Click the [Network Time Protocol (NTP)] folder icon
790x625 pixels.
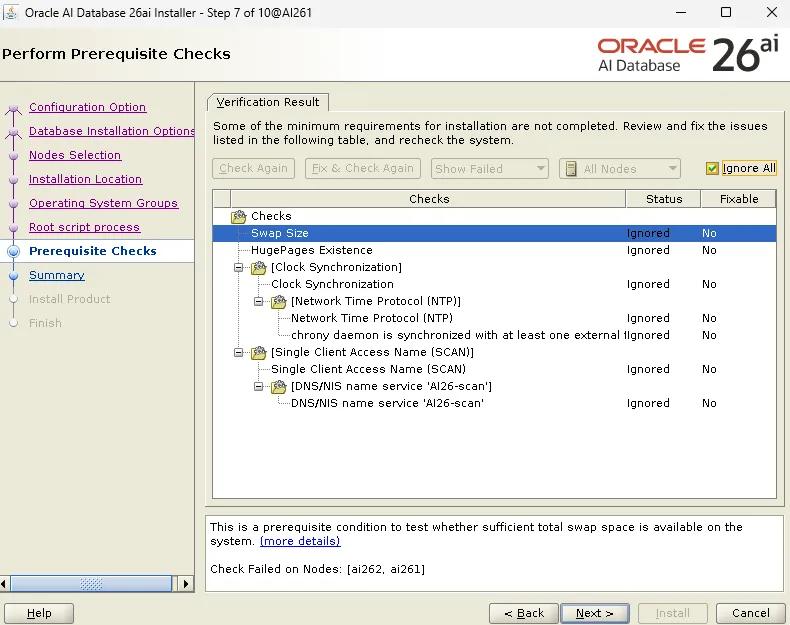279,302
